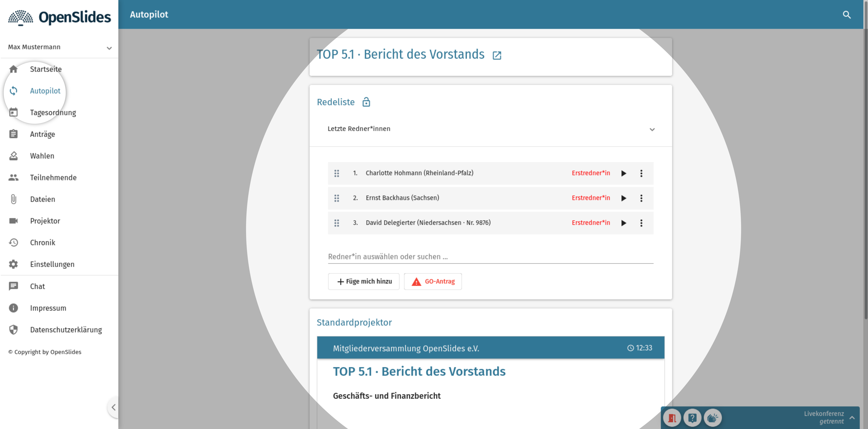The image size is (868, 429).
Task: Select Autopilot in the sidebar
Action: pyautogui.click(x=60, y=91)
